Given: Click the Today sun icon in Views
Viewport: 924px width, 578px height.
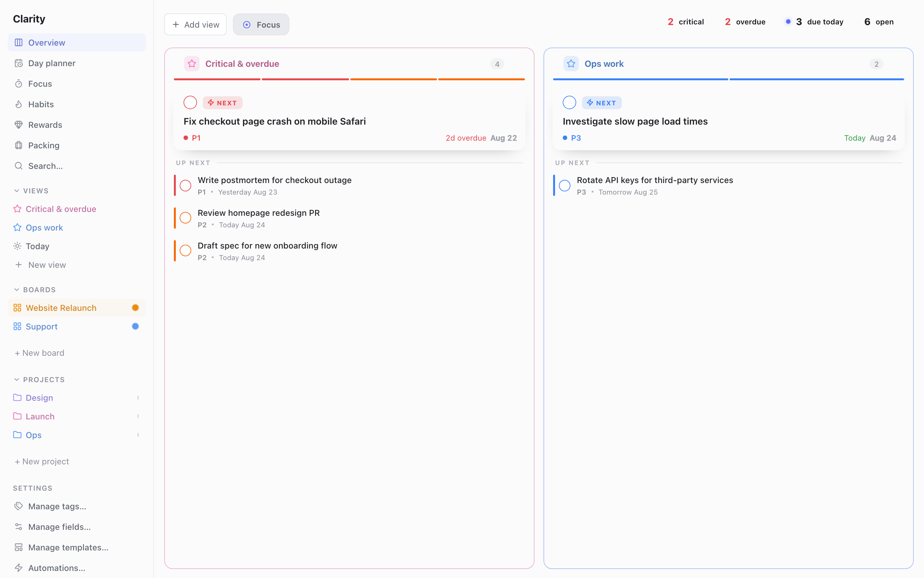Looking at the screenshot, I should click(x=17, y=246).
